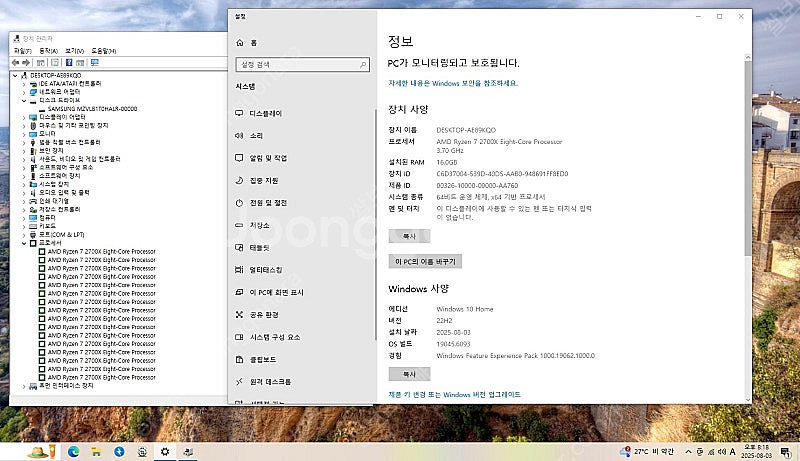Screen dimensions: 800x461
Task: Open 동작(A) menu in Device Manager
Action: point(48,51)
